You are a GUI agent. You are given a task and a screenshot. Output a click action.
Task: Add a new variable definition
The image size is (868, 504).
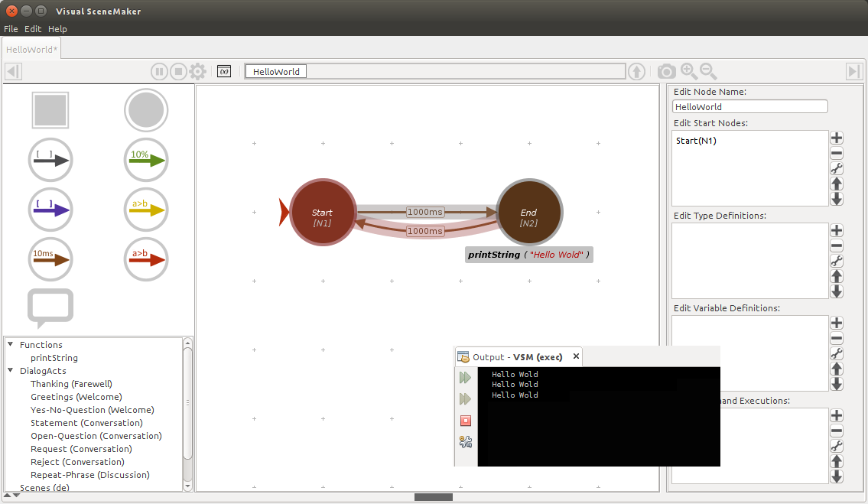837,323
